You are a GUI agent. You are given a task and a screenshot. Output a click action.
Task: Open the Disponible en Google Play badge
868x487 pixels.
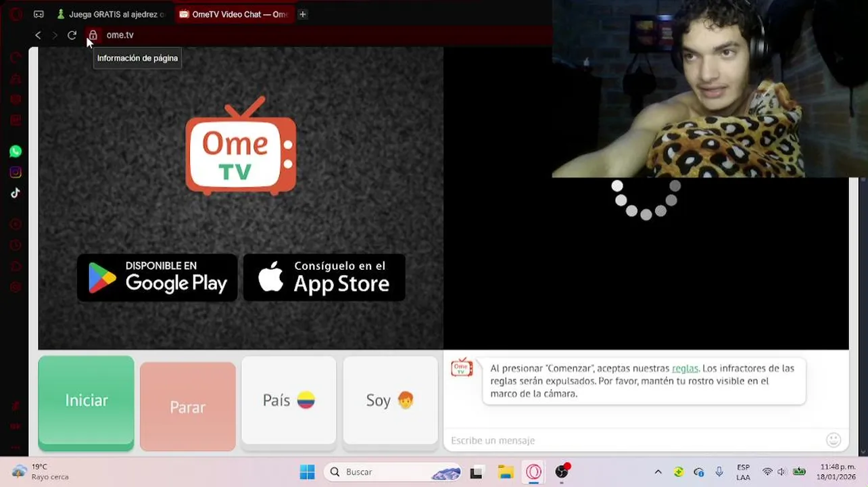[x=157, y=277]
